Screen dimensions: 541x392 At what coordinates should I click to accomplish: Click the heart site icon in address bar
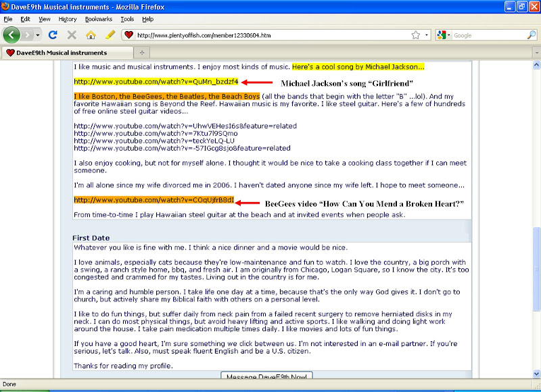click(128, 35)
